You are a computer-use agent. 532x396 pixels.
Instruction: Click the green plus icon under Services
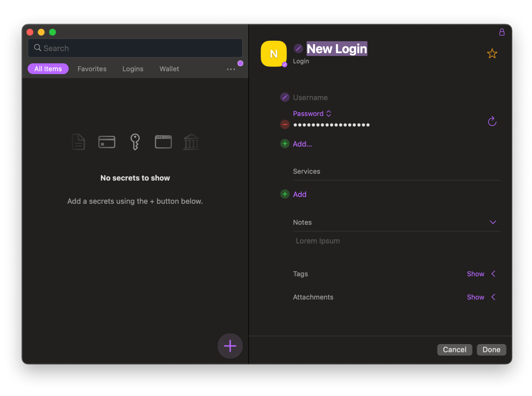(285, 194)
